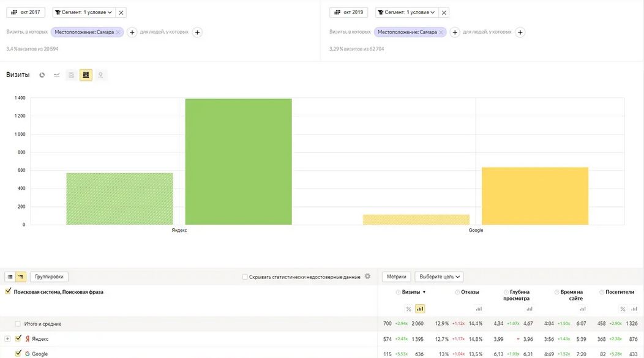This screenshot has width=644, height=358.
Task: Click the Google 2017 hatched yellow bar
Action: [x=416, y=220]
